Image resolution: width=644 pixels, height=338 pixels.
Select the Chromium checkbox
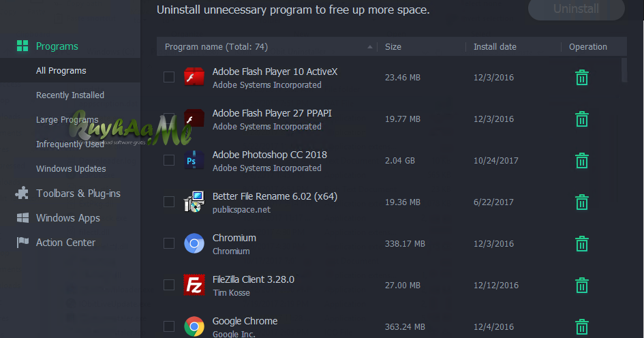click(169, 243)
